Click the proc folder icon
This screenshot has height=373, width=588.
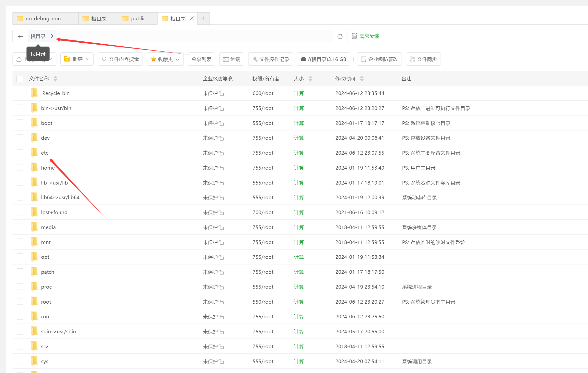tap(34, 287)
